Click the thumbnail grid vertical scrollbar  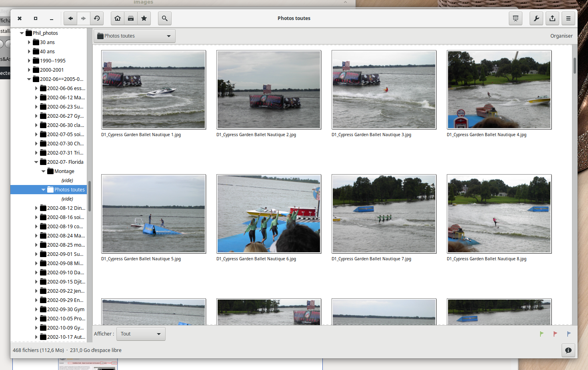(575, 66)
